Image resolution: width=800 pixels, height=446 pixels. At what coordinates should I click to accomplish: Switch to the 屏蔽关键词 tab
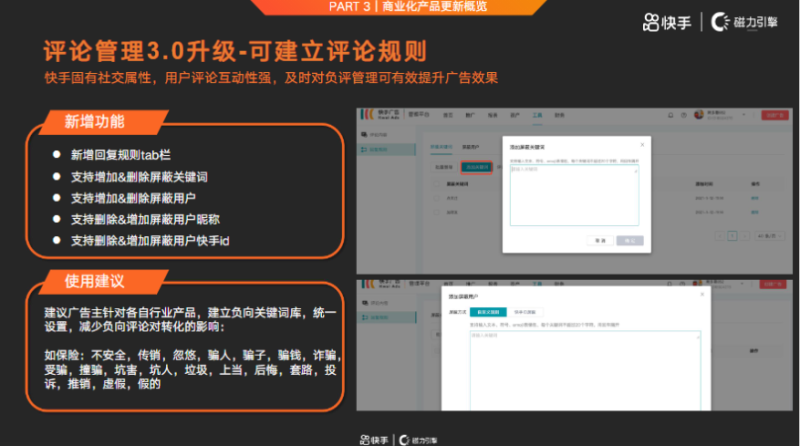pos(441,147)
